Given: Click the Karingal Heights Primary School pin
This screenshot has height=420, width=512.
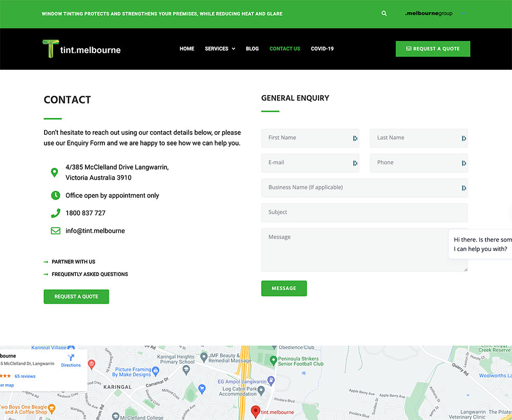Looking at the screenshot, I should click(x=186, y=370).
